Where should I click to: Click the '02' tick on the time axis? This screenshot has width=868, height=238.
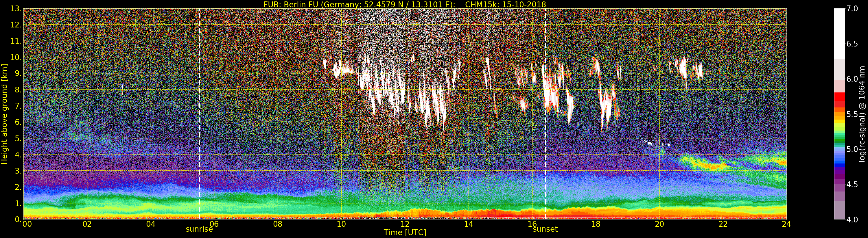tap(87, 224)
